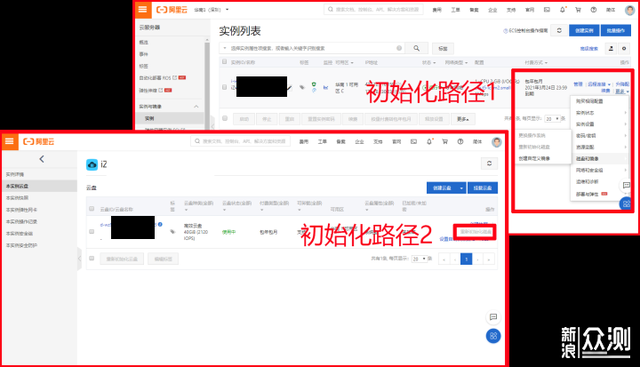The width and height of the screenshot is (640, 367).
Task: Open the notification bell in the instance list header
Action: 562,10
